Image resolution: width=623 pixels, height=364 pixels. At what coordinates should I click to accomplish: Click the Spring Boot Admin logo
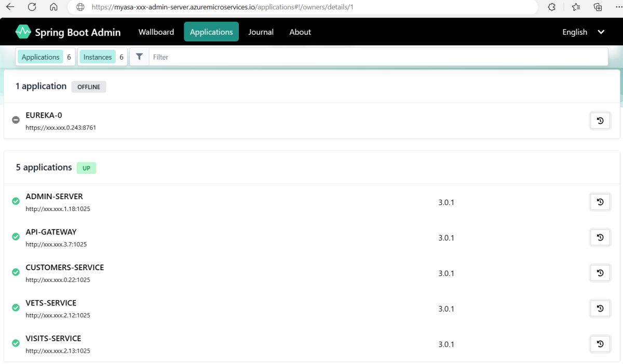(x=23, y=32)
